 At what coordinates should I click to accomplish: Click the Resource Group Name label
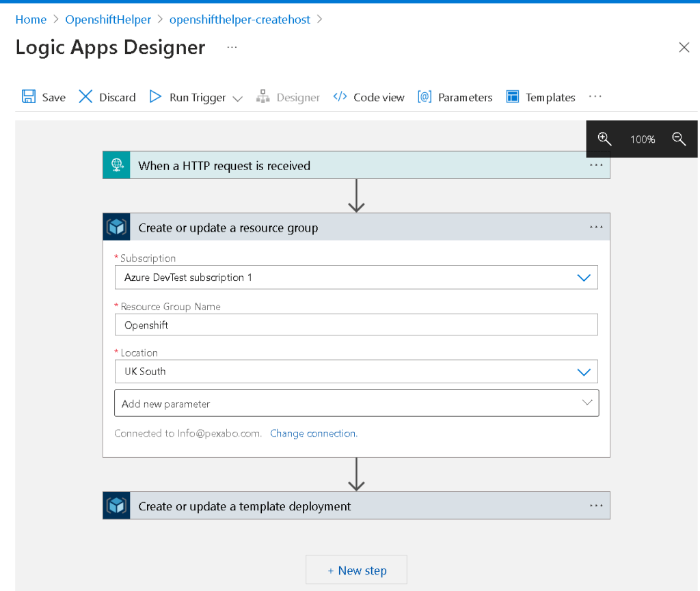[x=170, y=306]
